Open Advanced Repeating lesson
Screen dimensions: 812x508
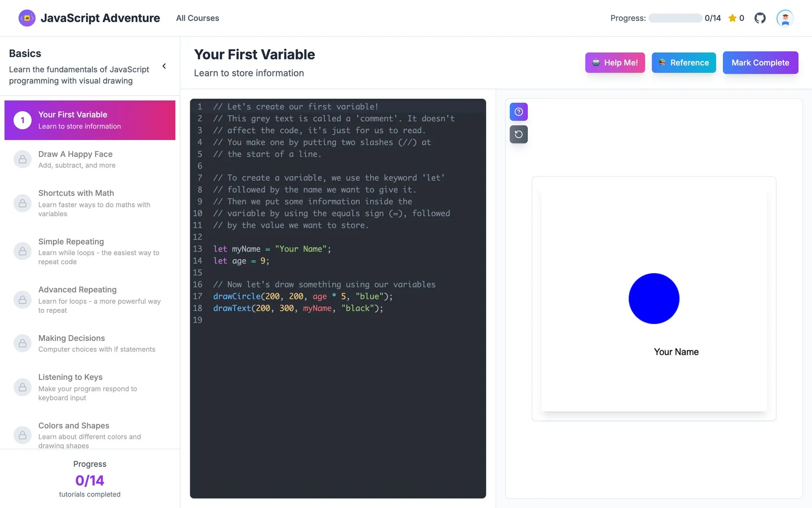pos(90,300)
